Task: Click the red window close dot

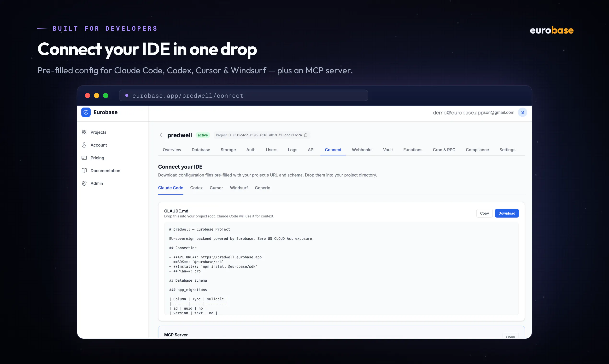Action: (88, 96)
